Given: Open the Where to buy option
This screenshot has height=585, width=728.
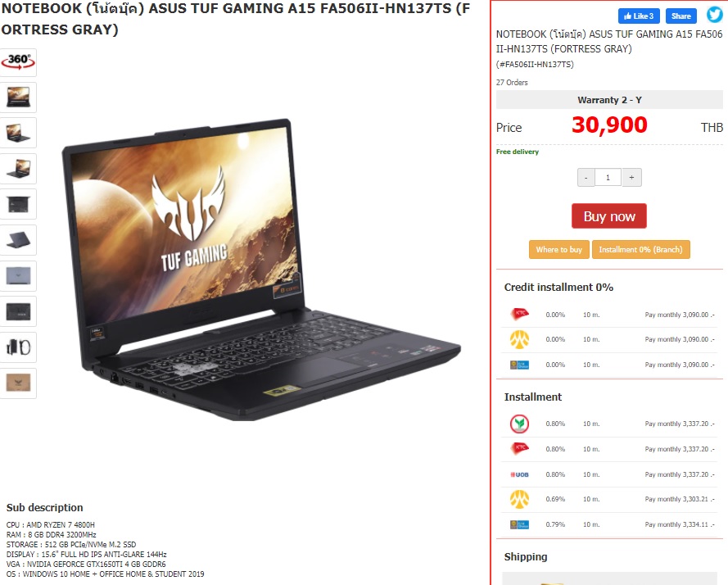Looking at the screenshot, I should (559, 250).
